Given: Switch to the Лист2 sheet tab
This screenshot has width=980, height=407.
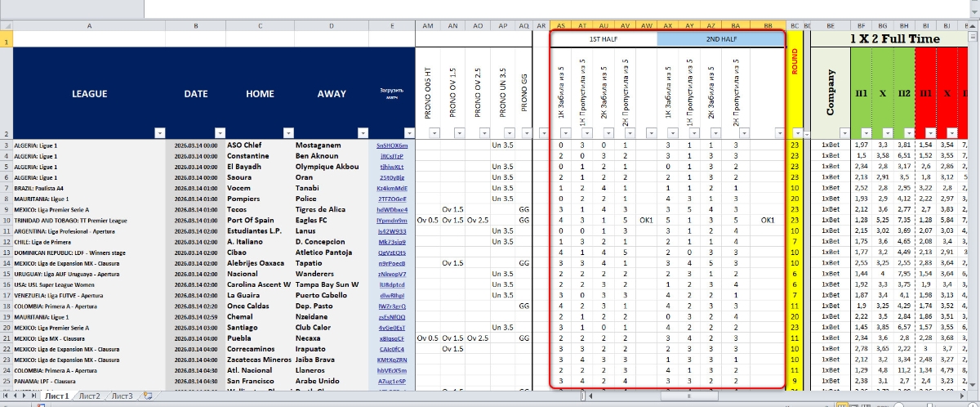Looking at the screenshot, I should tap(90, 396).
